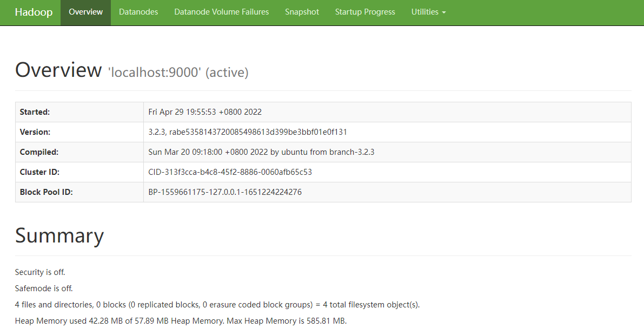This screenshot has height=328, width=644.
Task: Click the 'Security is off.' text
Action: pos(40,272)
